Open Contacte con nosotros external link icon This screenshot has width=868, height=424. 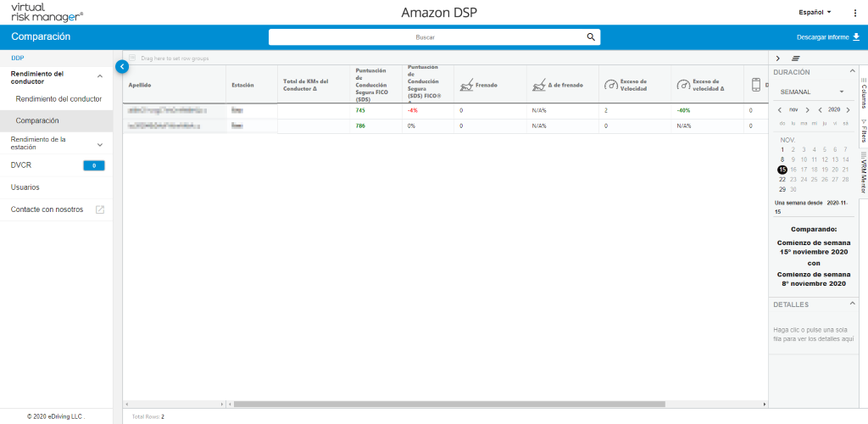pos(100,209)
